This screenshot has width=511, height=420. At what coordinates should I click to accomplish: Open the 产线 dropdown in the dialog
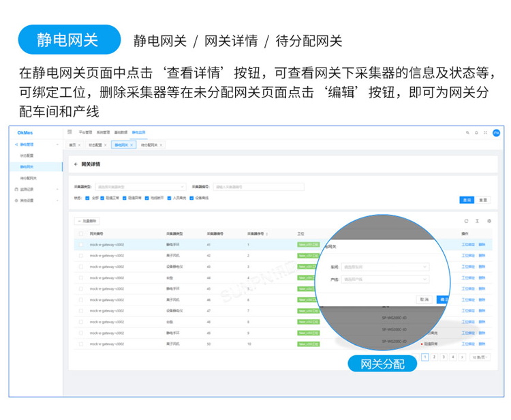click(x=385, y=279)
